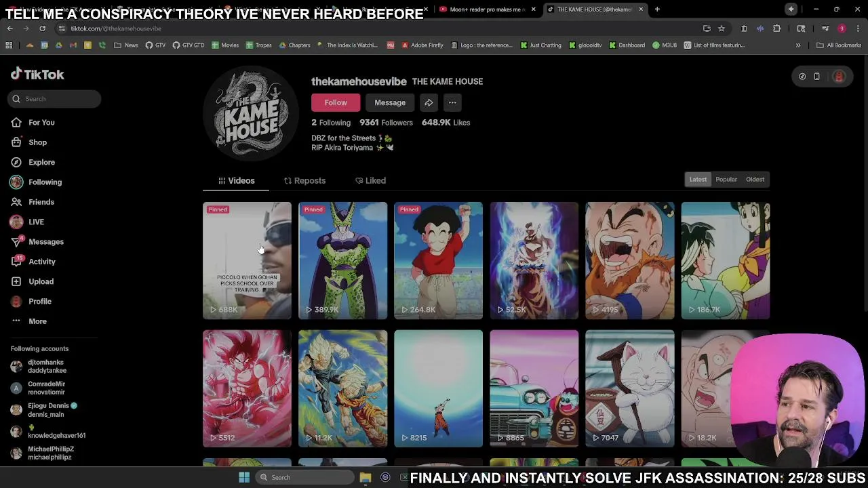Switch to the Reposts tab

(x=304, y=181)
